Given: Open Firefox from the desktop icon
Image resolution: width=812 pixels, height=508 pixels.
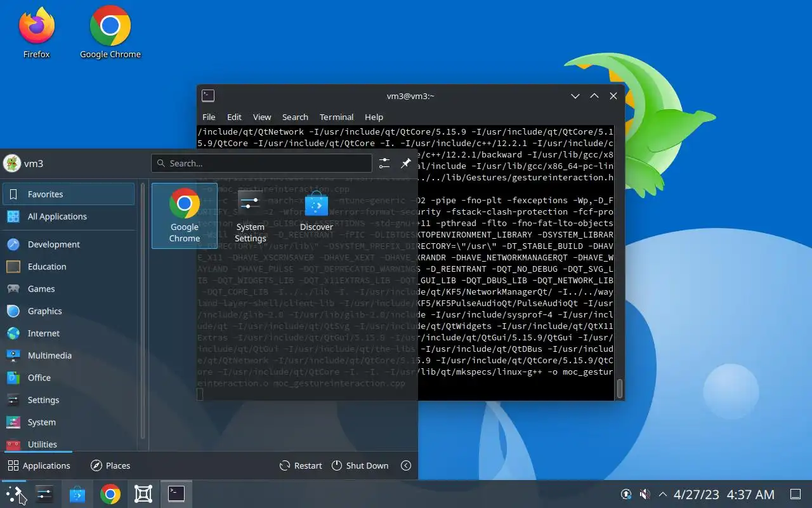Looking at the screenshot, I should [36, 33].
